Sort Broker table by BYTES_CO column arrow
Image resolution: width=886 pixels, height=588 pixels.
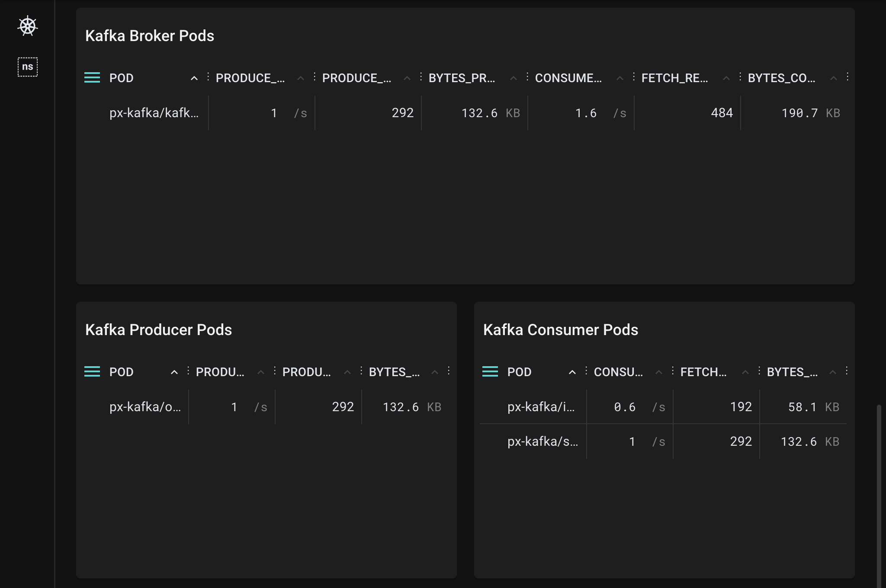[x=833, y=78]
